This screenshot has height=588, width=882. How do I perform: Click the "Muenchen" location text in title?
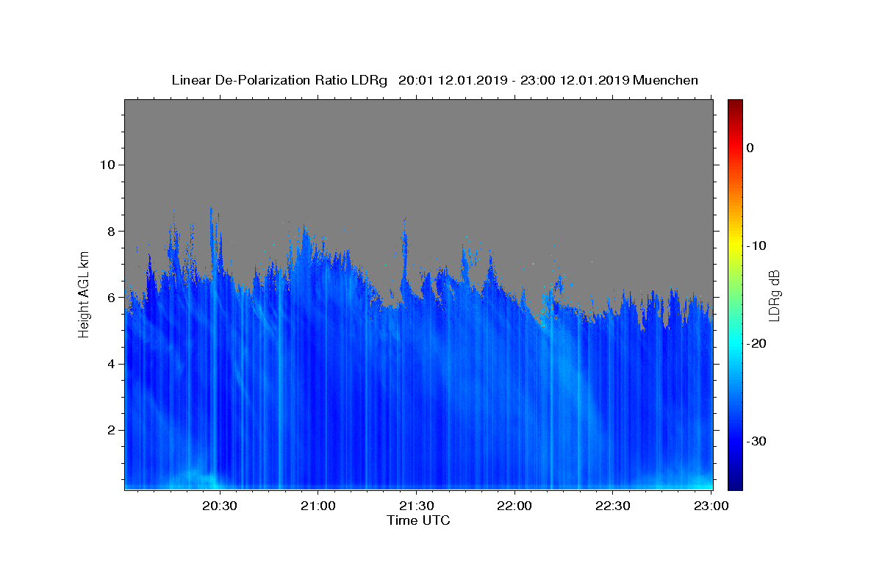(x=665, y=80)
